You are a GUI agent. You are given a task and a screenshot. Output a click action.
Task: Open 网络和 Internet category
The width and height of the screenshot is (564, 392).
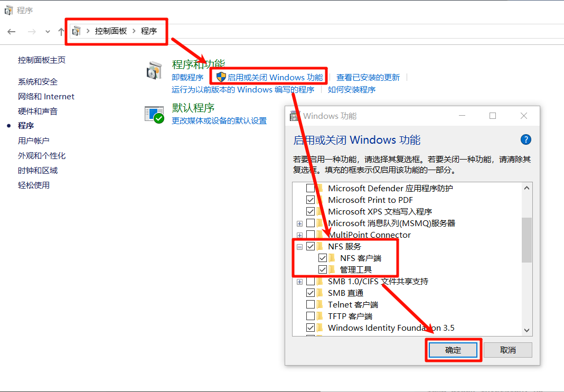[x=46, y=97]
